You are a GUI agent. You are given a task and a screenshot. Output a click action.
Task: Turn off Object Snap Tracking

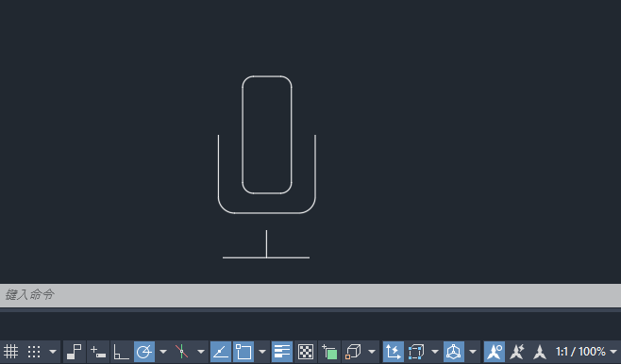[x=221, y=352]
